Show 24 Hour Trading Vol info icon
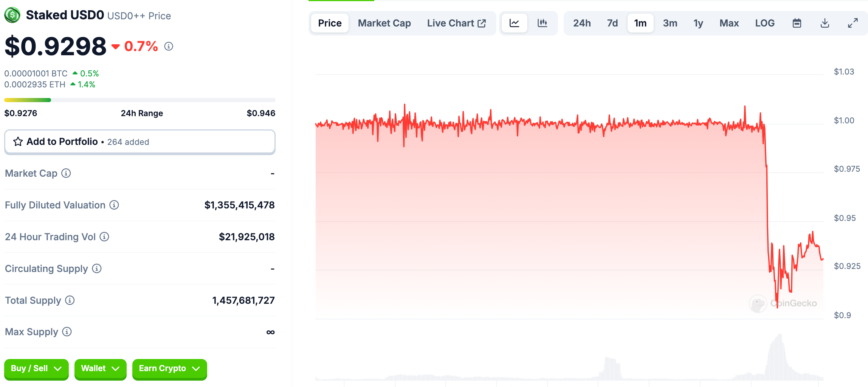Screen dimensions: 868x387 104,237
